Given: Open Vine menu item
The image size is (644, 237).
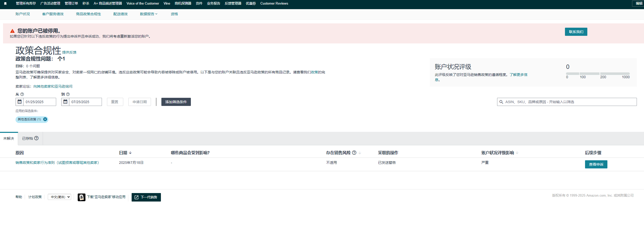Looking at the screenshot, I should (167, 4).
